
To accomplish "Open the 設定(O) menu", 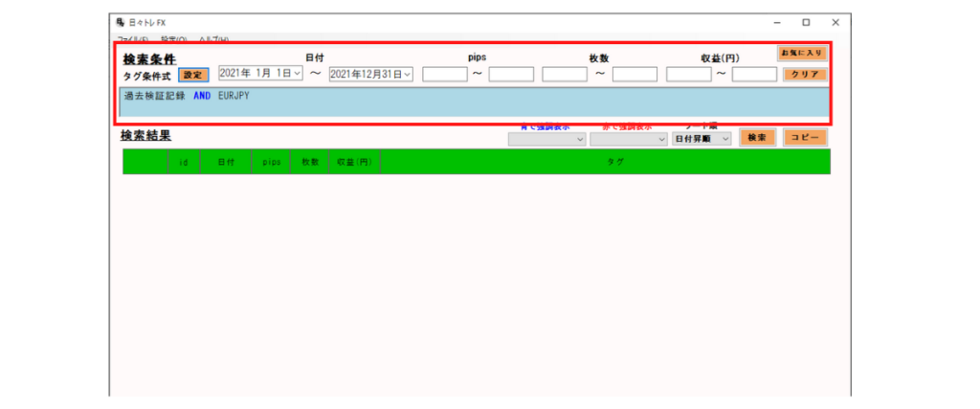I will (173, 39).
